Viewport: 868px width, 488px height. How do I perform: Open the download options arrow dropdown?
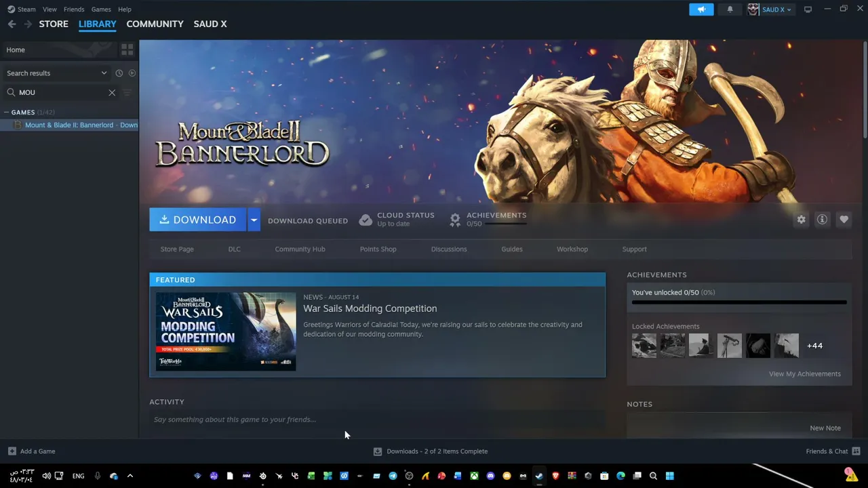pyautogui.click(x=254, y=220)
